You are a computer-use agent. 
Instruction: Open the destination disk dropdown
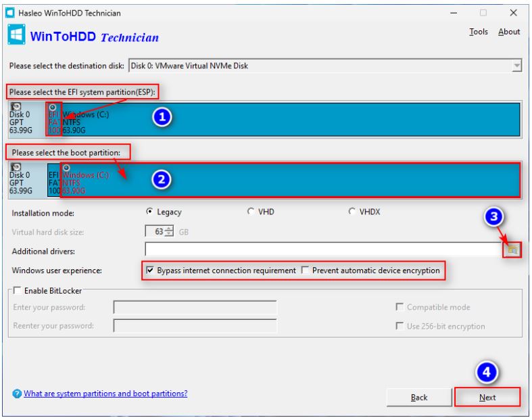tap(516, 66)
